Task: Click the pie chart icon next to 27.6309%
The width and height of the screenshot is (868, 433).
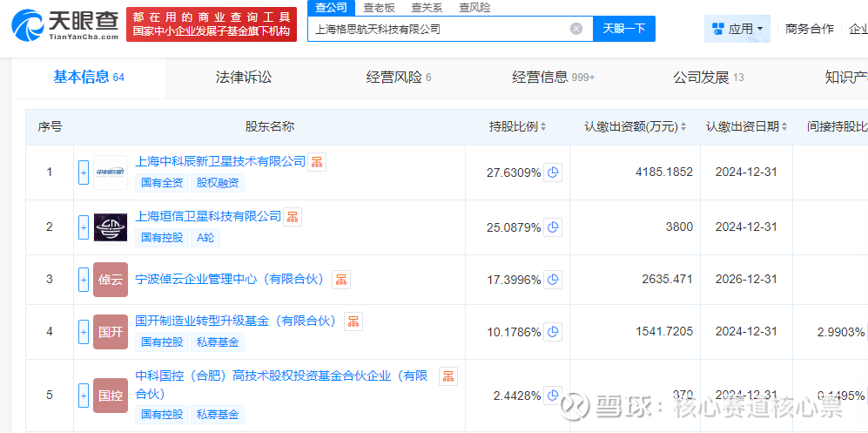Action: (553, 173)
